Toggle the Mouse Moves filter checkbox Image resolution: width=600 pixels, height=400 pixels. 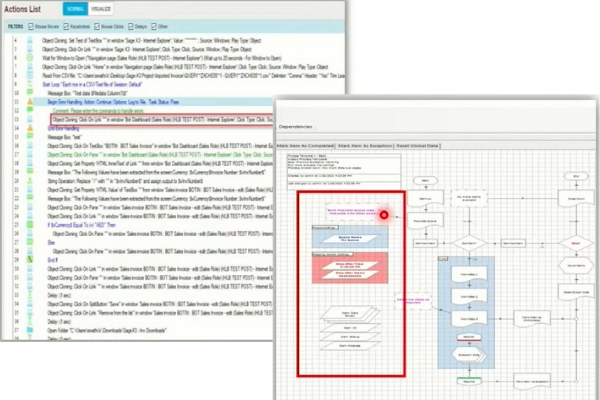[31, 26]
